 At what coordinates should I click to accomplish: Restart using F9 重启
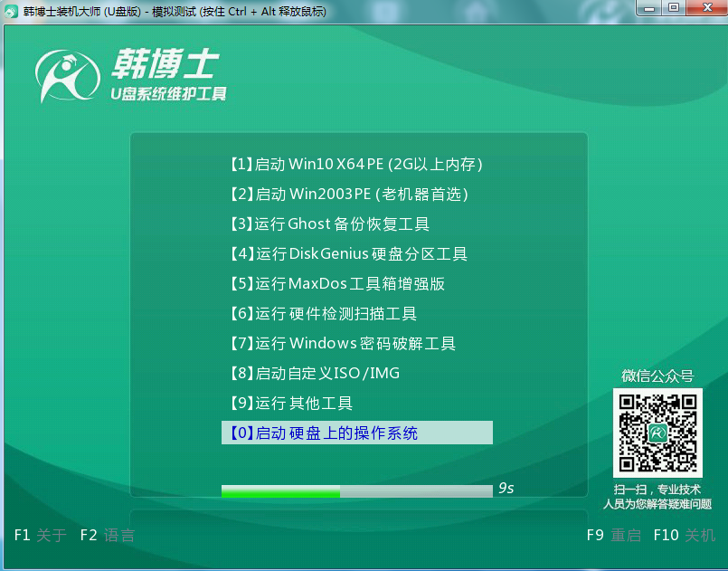(614, 535)
